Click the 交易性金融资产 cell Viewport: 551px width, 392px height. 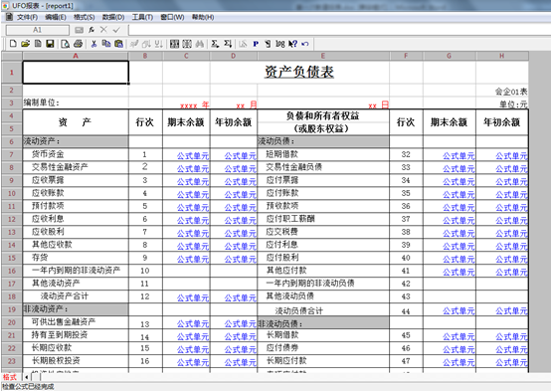(76, 167)
